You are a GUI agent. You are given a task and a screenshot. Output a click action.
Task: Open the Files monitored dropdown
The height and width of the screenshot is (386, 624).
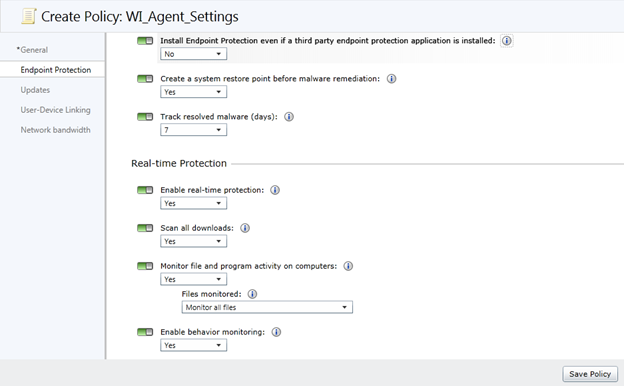267,307
